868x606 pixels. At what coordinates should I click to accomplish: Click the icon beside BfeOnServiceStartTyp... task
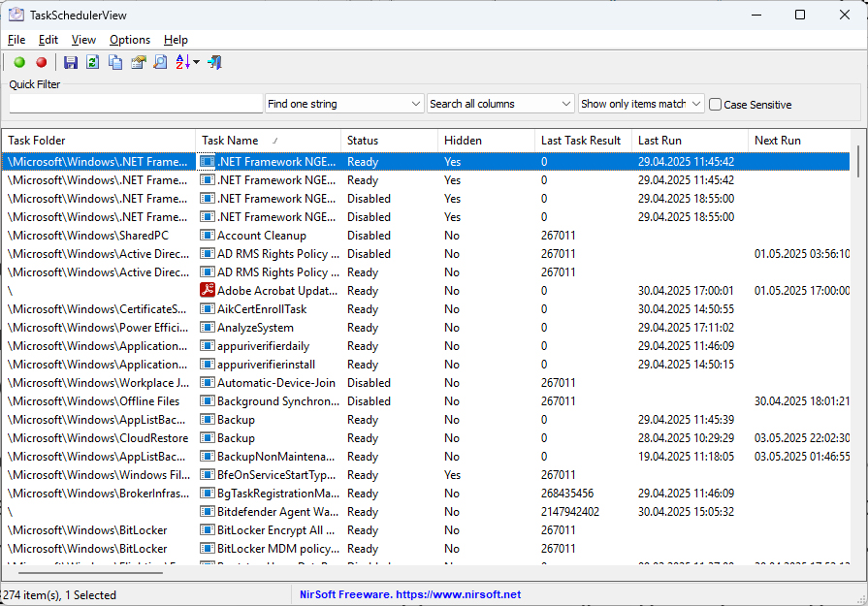[x=208, y=475]
